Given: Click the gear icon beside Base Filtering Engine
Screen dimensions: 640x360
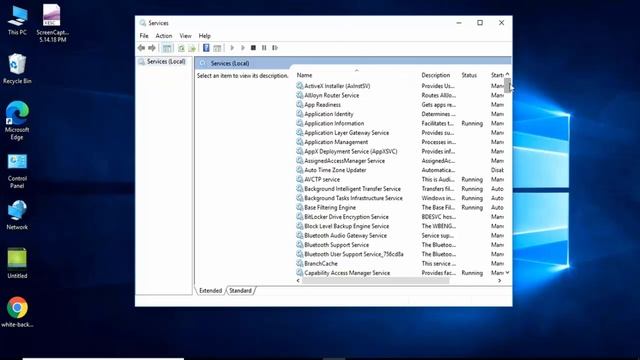Looking at the screenshot, I should (300, 207).
